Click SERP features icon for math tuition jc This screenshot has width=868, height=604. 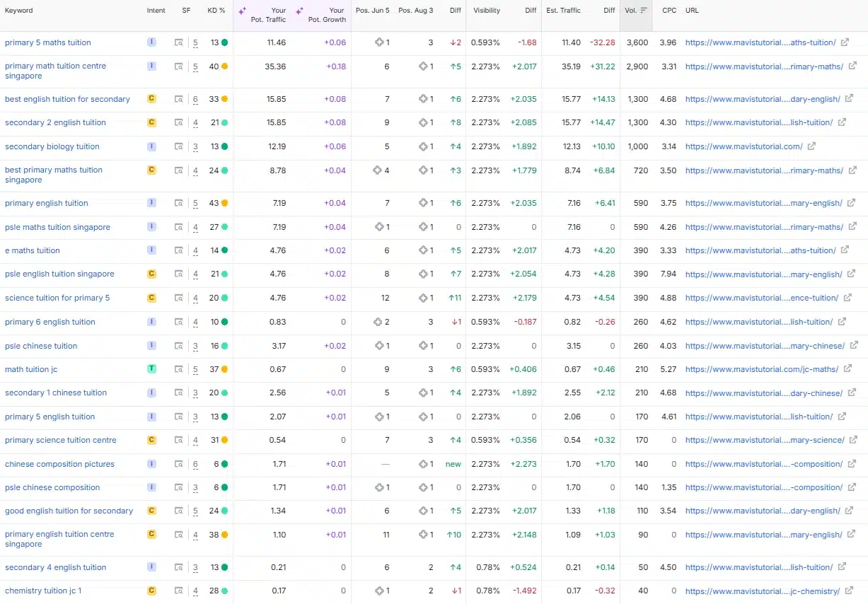tap(179, 369)
